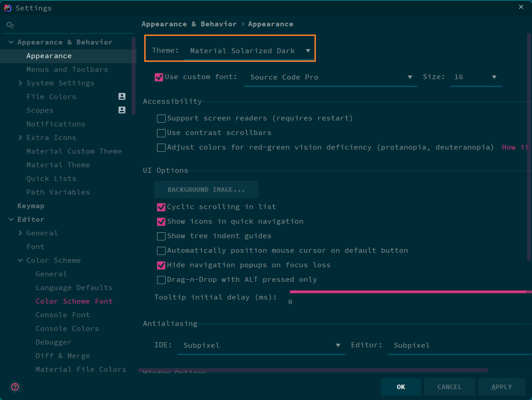The width and height of the screenshot is (532, 400).
Task: Click the settings tree vertical scrollbar
Action: tap(133, 75)
